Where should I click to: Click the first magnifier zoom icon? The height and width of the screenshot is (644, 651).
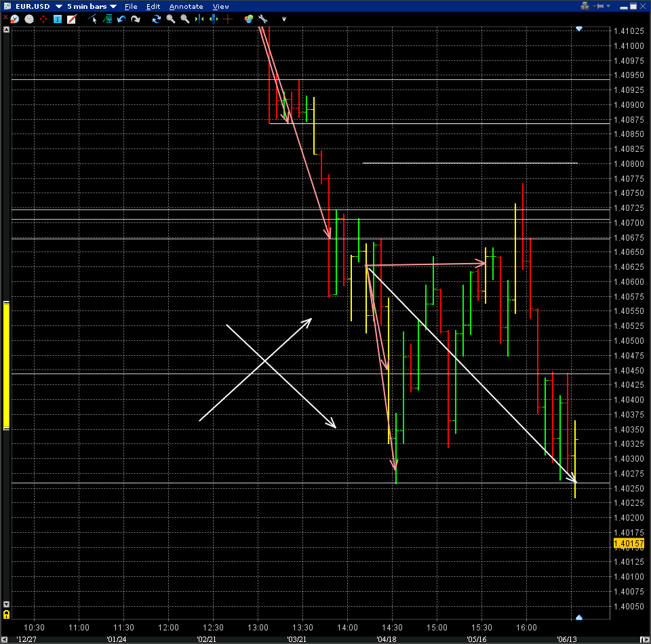tap(171, 19)
